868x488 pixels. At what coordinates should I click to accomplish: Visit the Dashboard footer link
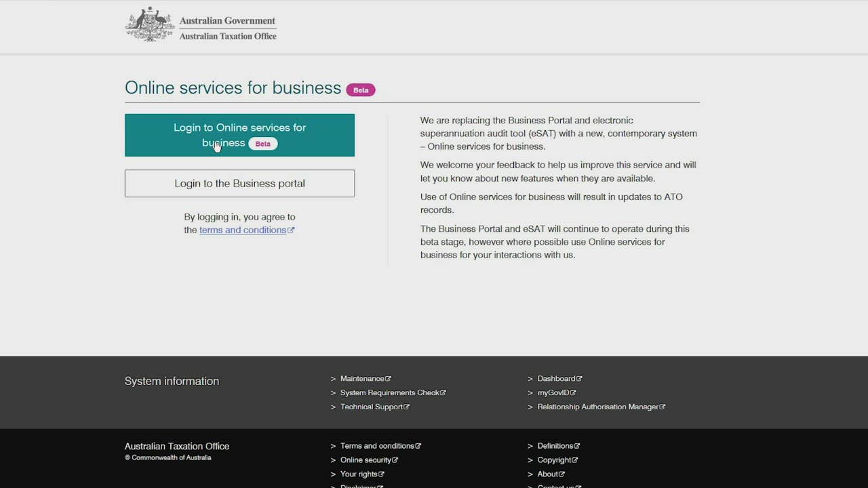click(555, 379)
